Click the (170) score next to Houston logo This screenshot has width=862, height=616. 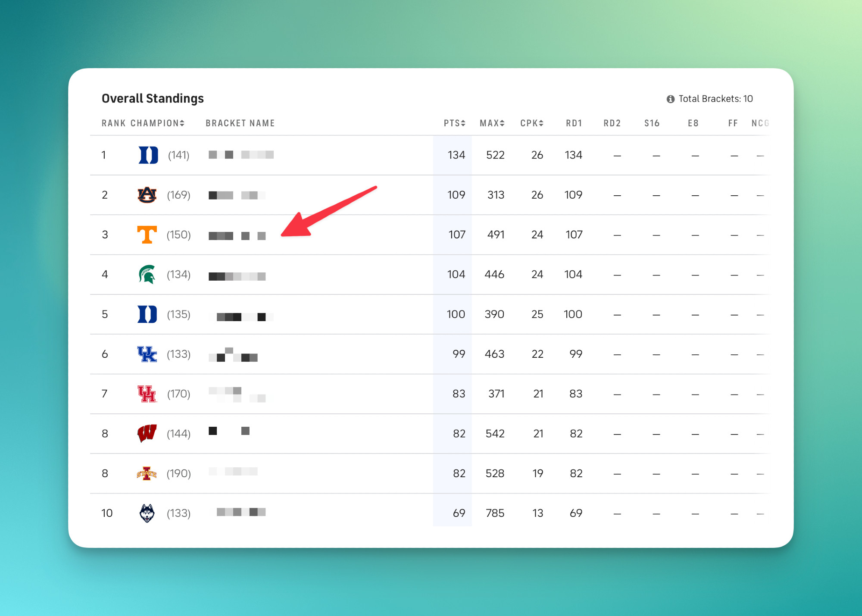click(x=178, y=394)
